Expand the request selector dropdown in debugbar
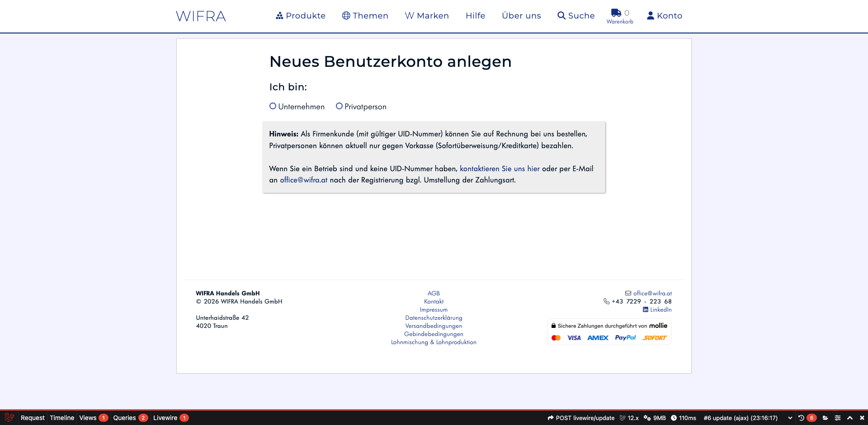This screenshot has height=425, width=868. (790, 418)
